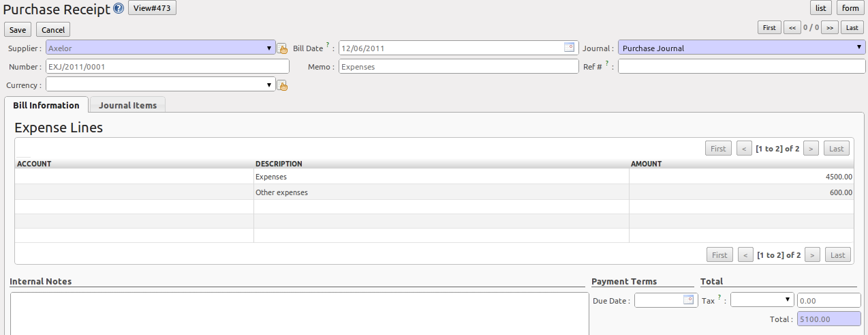Go to next record with >> button
868x335 pixels.
pyautogui.click(x=830, y=27)
